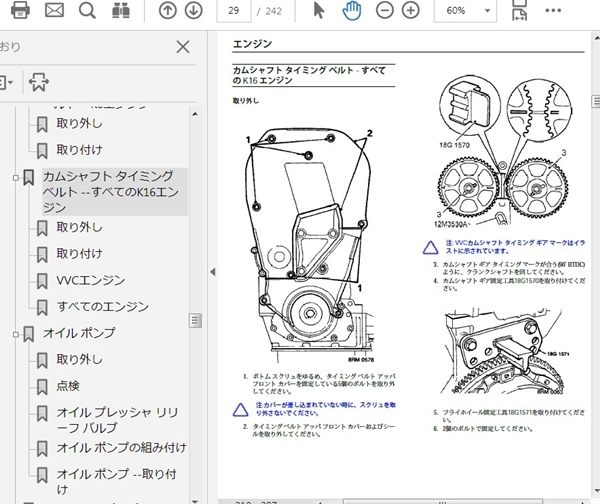Open オイル ポンプ --取り付け bookmark
Image resolution: width=600 pixels, height=504 pixels.
pyautogui.click(x=116, y=481)
